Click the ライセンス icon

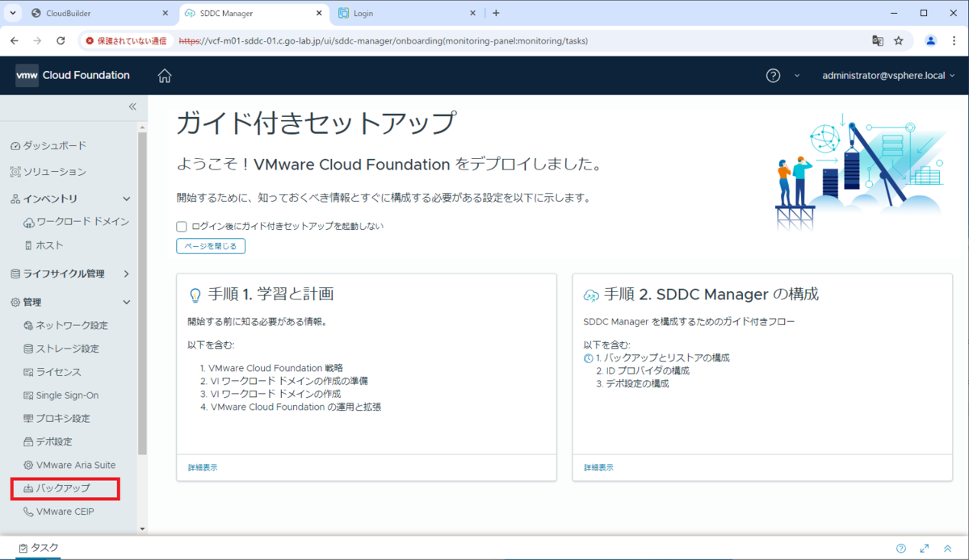coord(29,373)
